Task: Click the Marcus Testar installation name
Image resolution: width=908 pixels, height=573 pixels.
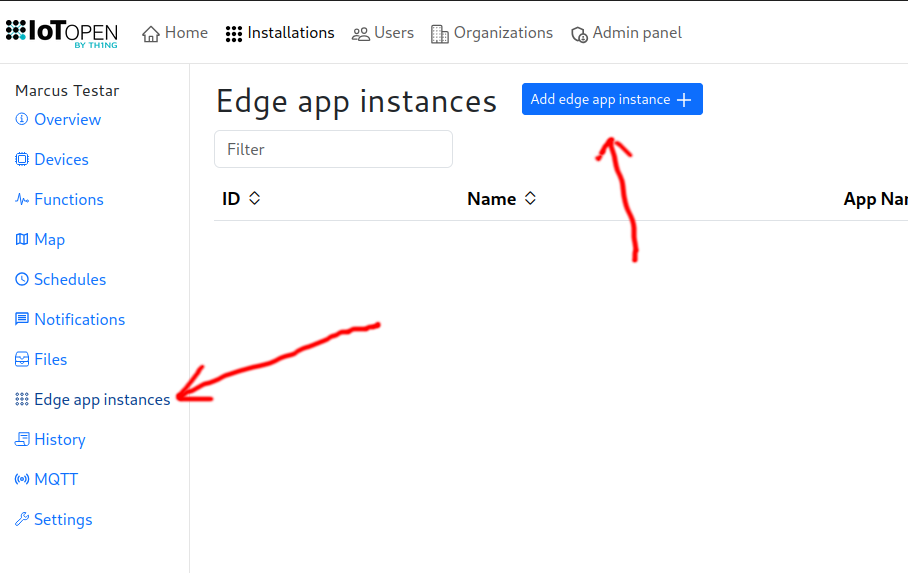Action: click(x=67, y=90)
